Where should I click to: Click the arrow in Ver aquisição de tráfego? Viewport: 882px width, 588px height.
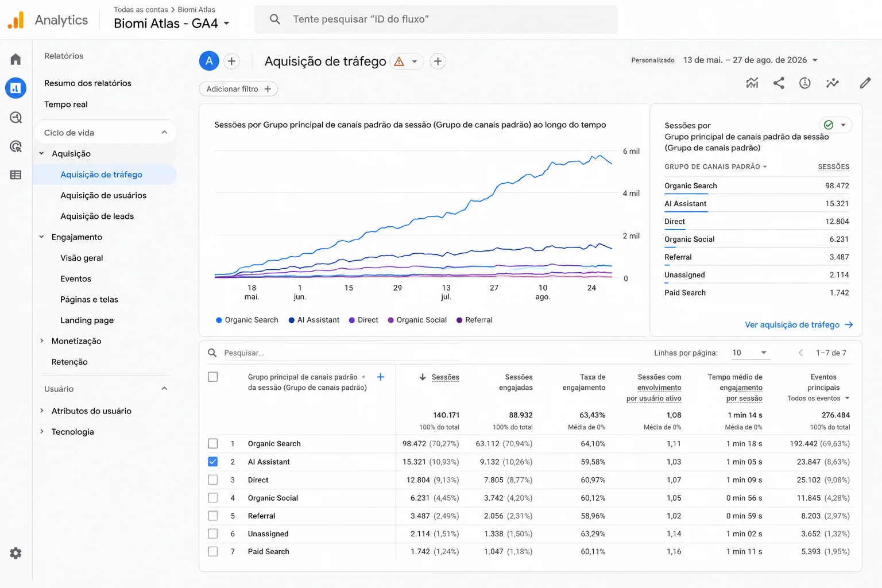pyautogui.click(x=849, y=324)
